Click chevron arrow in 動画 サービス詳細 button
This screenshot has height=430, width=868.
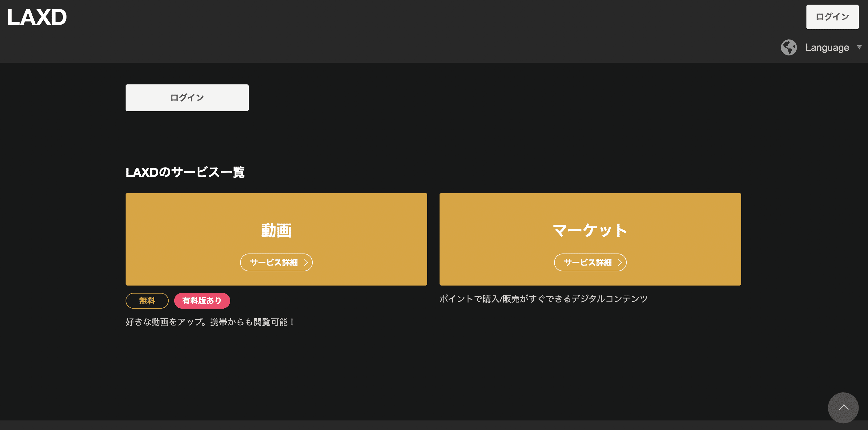pos(306,262)
